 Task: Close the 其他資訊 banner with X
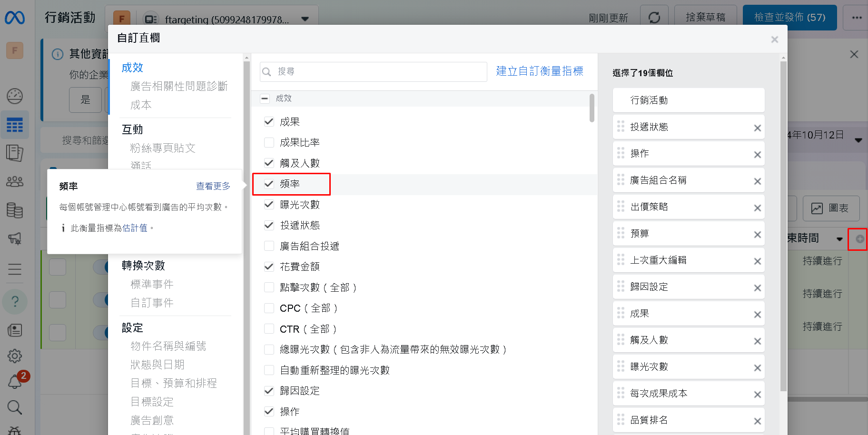[x=854, y=54]
